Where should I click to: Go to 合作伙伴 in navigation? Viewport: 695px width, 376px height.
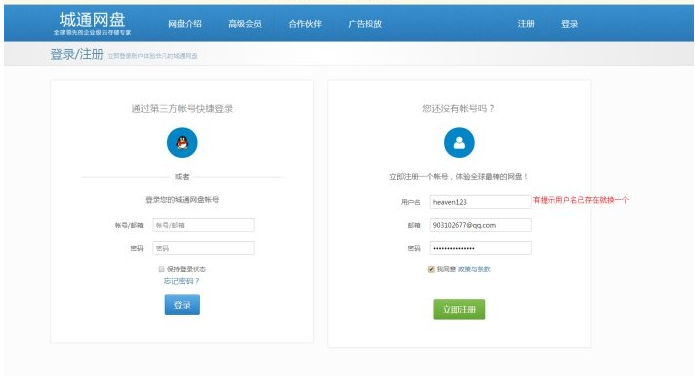[x=305, y=24]
